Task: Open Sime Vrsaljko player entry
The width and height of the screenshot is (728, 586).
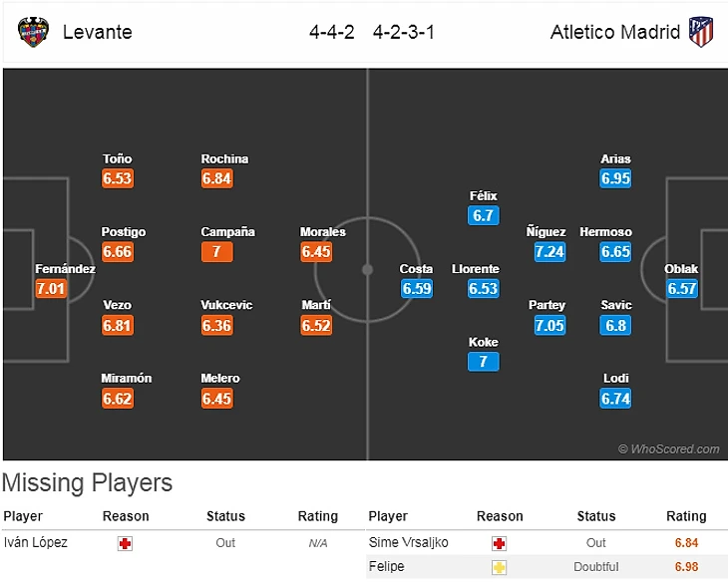Action: click(x=408, y=543)
